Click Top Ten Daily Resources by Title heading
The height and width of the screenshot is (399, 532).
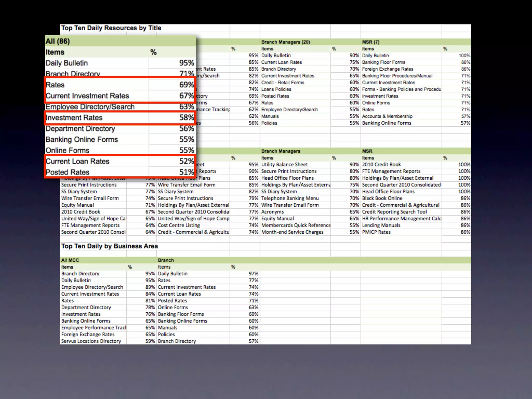[111, 28]
